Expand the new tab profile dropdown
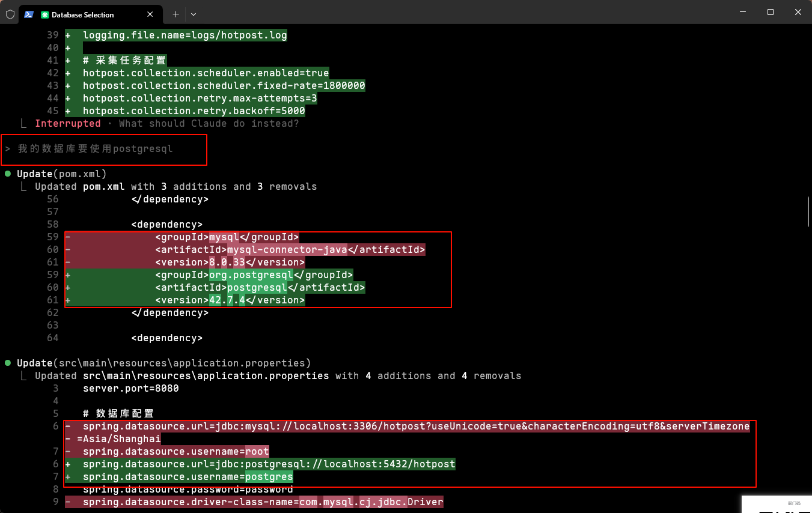 194,14
